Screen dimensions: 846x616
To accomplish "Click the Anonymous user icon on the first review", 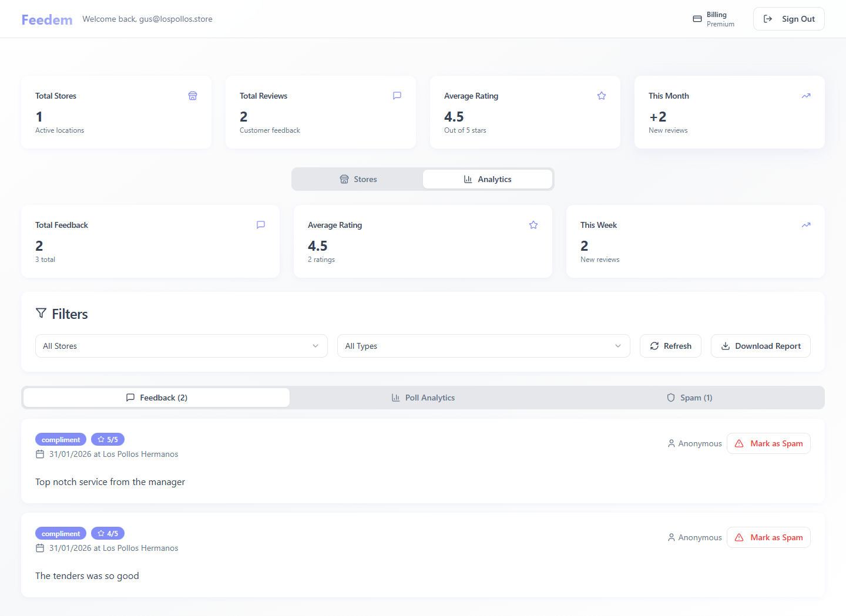I will 672,443.
